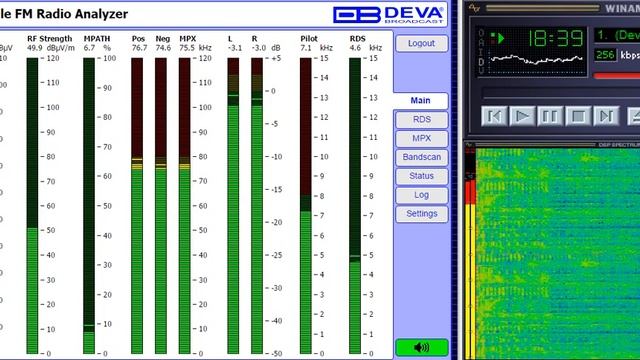Click MPATH value 6.7
This screenshot has width=640, height=360.
tap(89, 48)
